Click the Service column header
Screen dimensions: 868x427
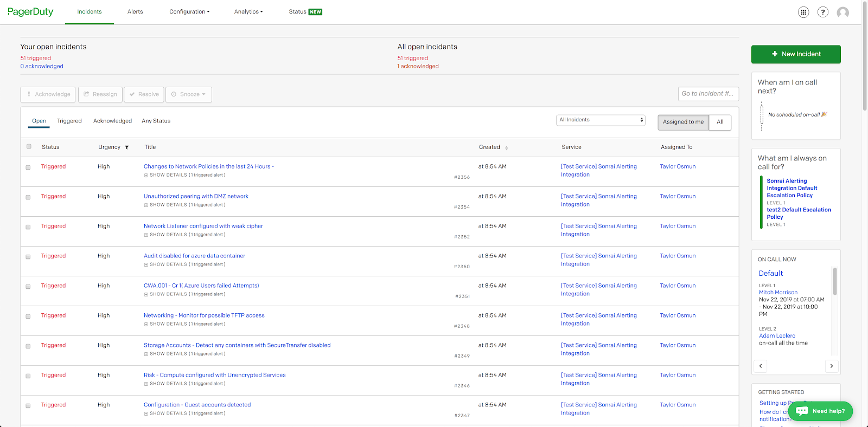pos(571,147)
